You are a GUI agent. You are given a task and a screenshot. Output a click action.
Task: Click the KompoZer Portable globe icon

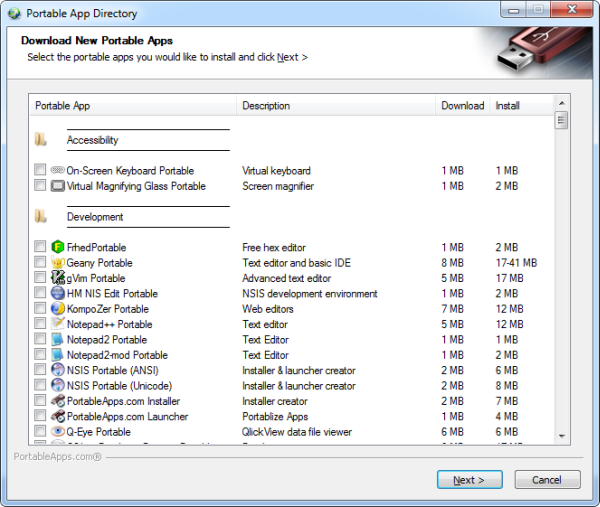pos(57,308)
